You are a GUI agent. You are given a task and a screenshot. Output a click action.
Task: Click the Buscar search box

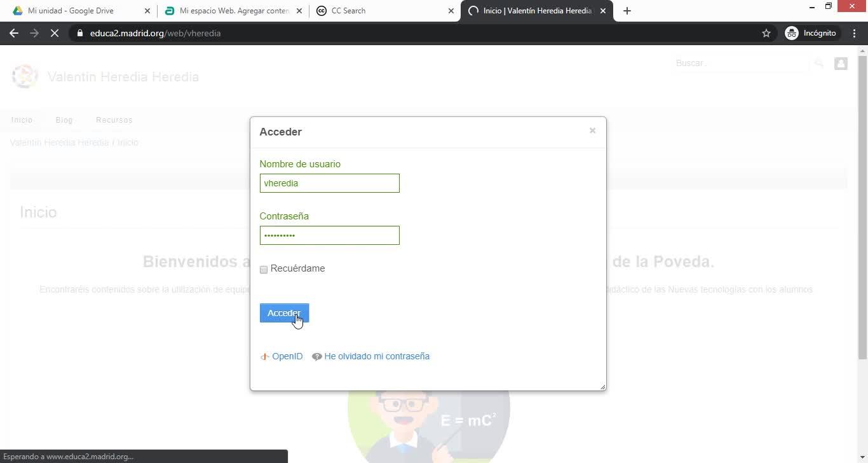(740, 63)
